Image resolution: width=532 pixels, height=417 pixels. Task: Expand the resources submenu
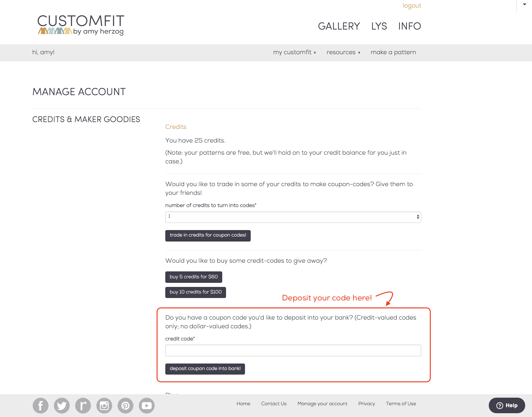[x=343, y=52]
